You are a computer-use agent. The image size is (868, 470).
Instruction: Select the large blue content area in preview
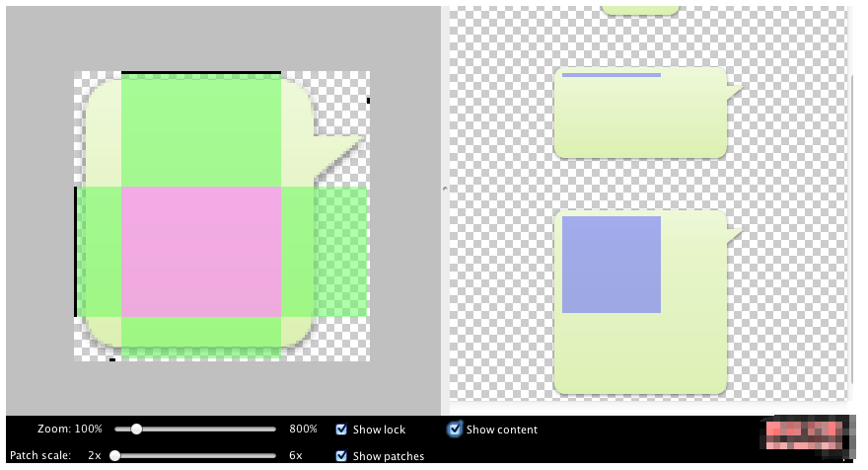click(x=611, y=265)
